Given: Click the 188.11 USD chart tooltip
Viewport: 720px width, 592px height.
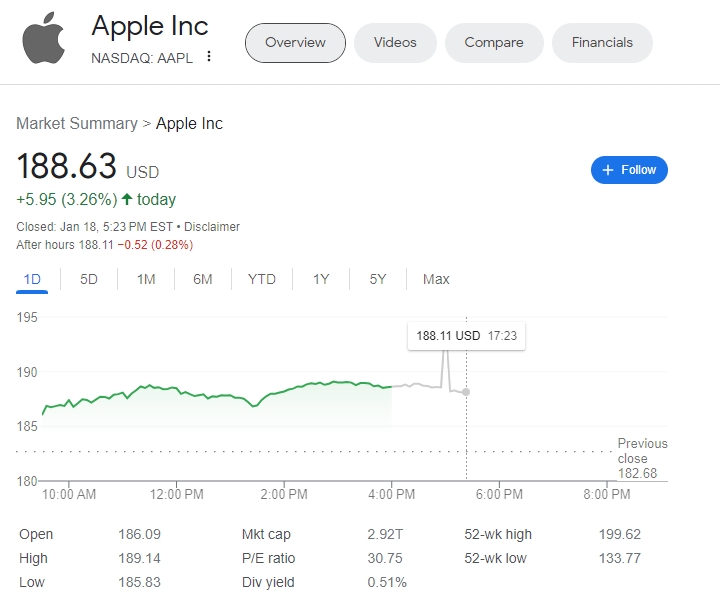Looking at the screenshot, I should coord(466,336).
